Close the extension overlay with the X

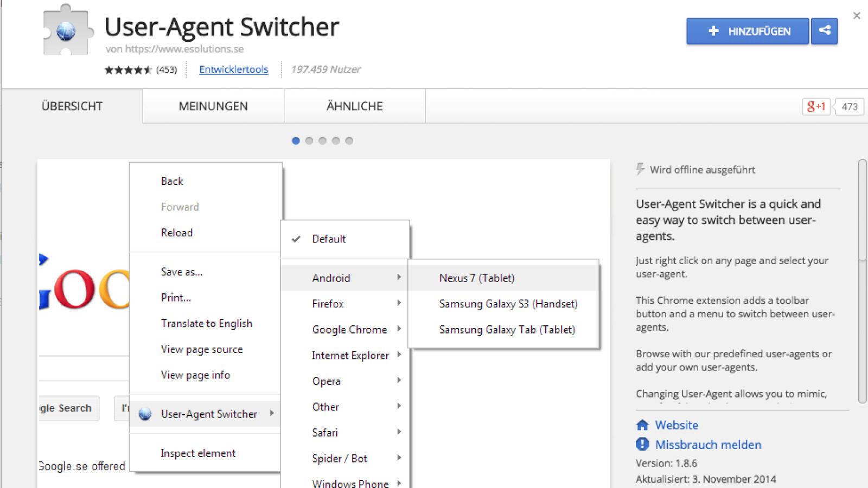[857, 15]
